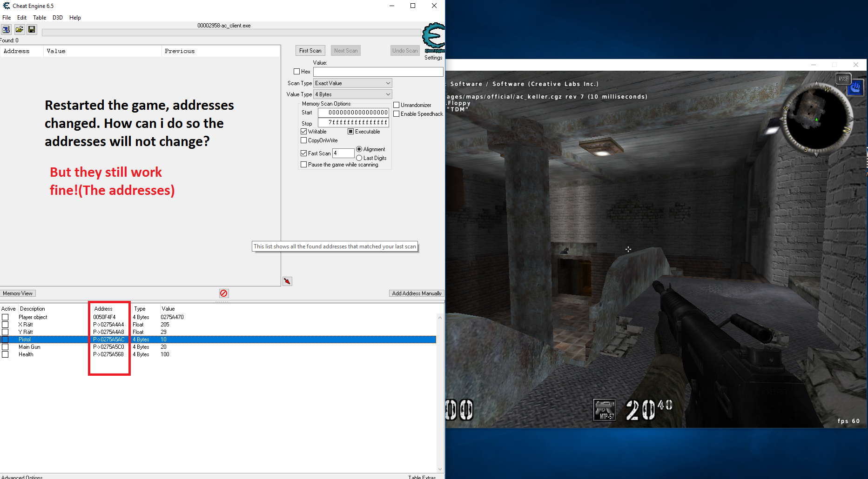Screen dimensions: 868x479
Task: Tick the Active box for Health entry
Action: coord(5,354)
